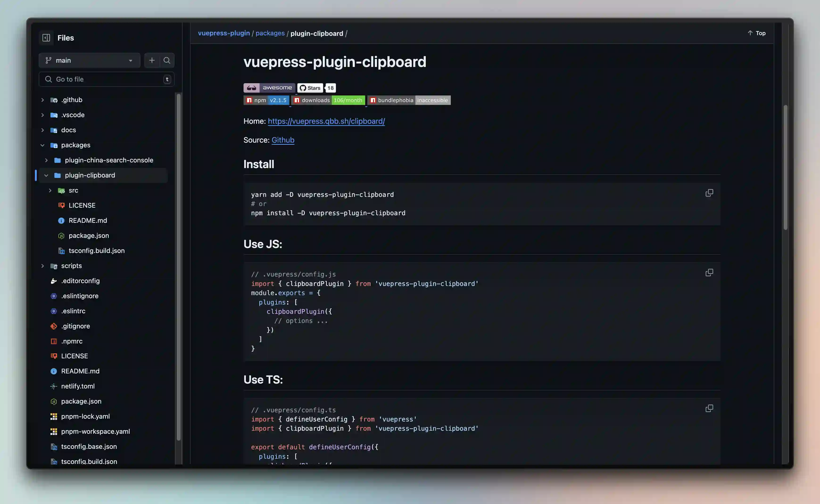Expand the src folder chevron
Viewport: 820px width, 504px height.
(x=50, y=190)
